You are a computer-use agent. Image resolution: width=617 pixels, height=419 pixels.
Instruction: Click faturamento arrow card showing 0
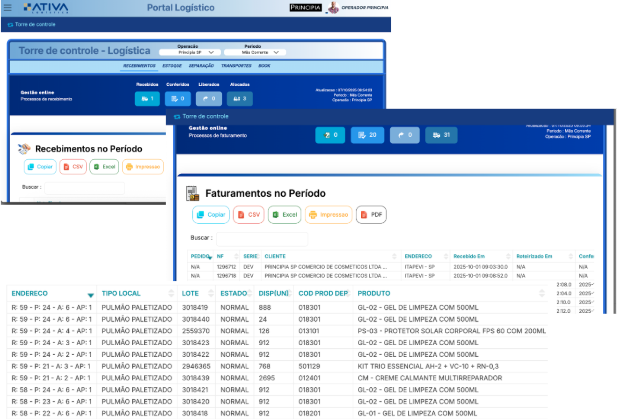tap(405, 135)
